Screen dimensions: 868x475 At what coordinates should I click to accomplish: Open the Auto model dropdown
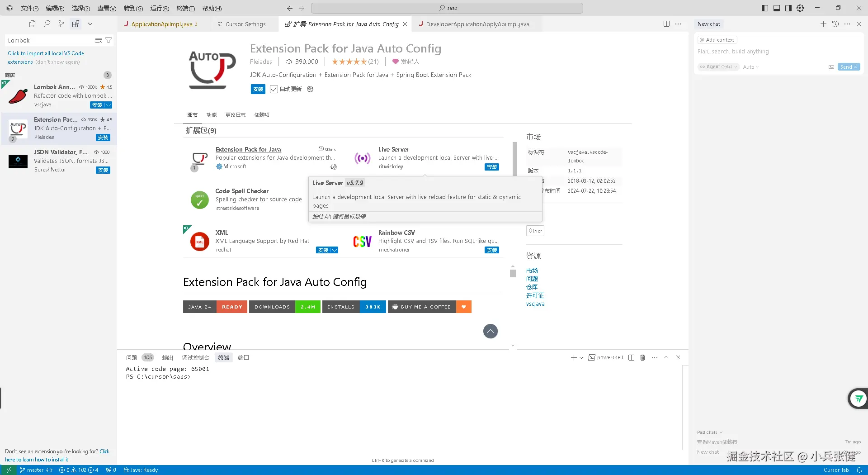[x=751, y=67]
